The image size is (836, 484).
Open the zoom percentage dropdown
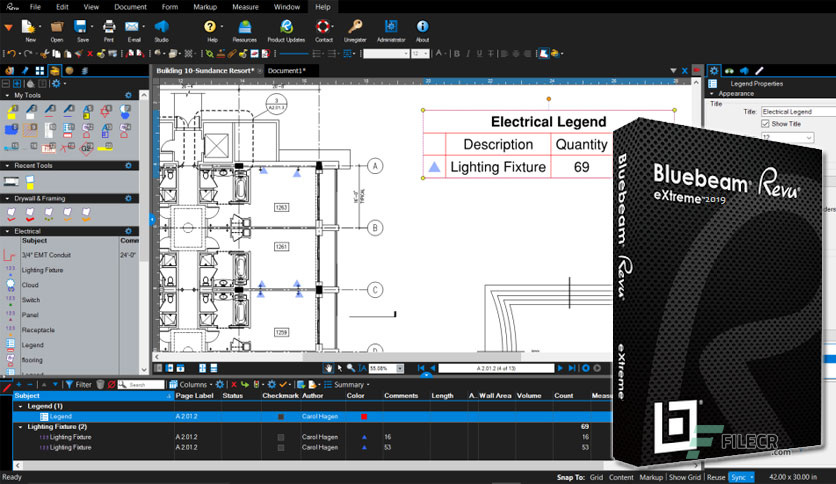pyautogui.click(x=400, y=368)
